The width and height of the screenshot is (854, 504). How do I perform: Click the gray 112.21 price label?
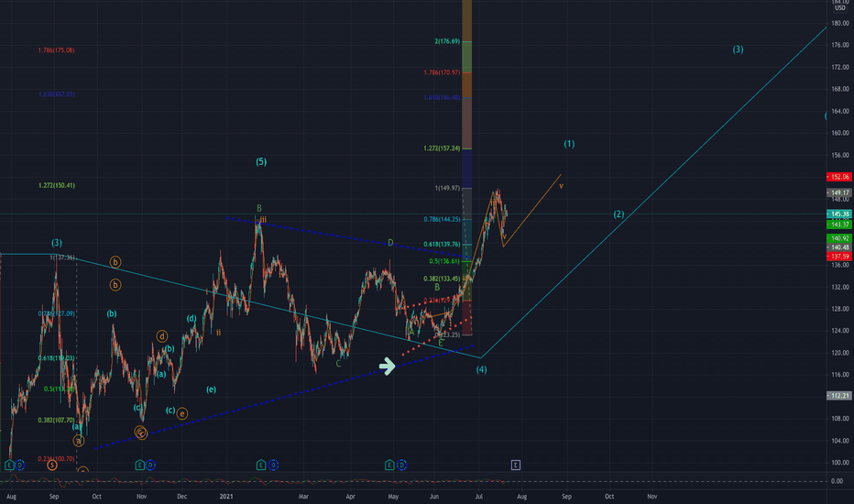838,396
